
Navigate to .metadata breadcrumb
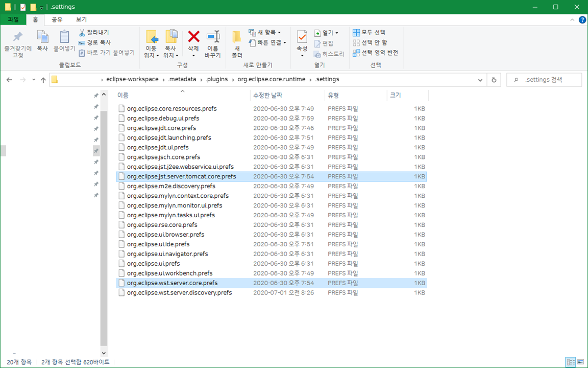pos(182,79)
